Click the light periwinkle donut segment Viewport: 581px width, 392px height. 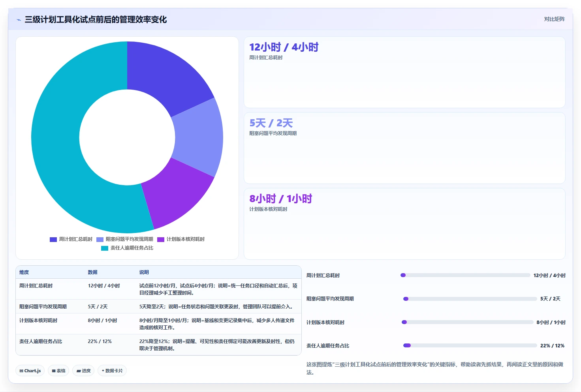click(x=199, y=137)
